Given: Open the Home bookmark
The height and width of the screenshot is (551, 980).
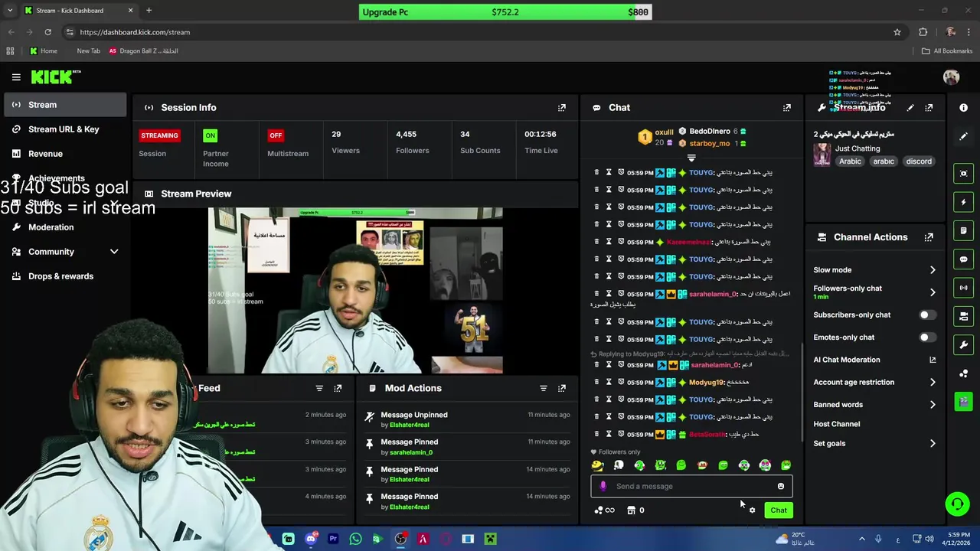Looking at the screenshot, I should pos(43,51).
